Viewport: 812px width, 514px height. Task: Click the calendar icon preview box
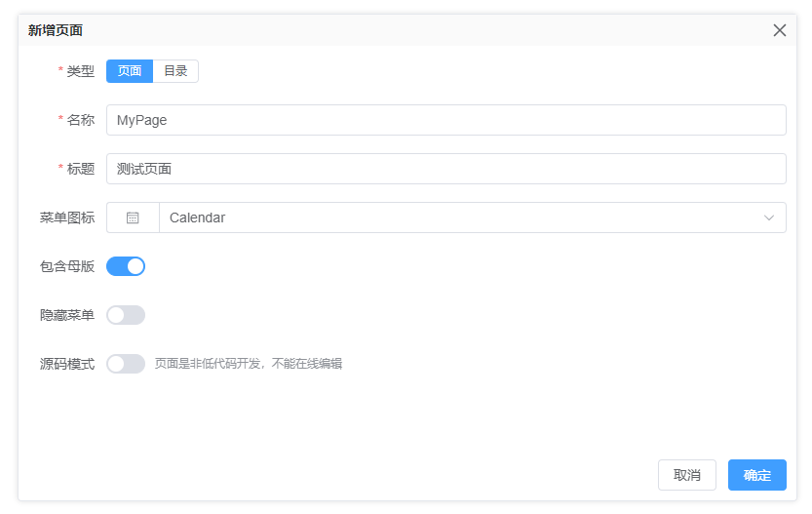(133, 217)
